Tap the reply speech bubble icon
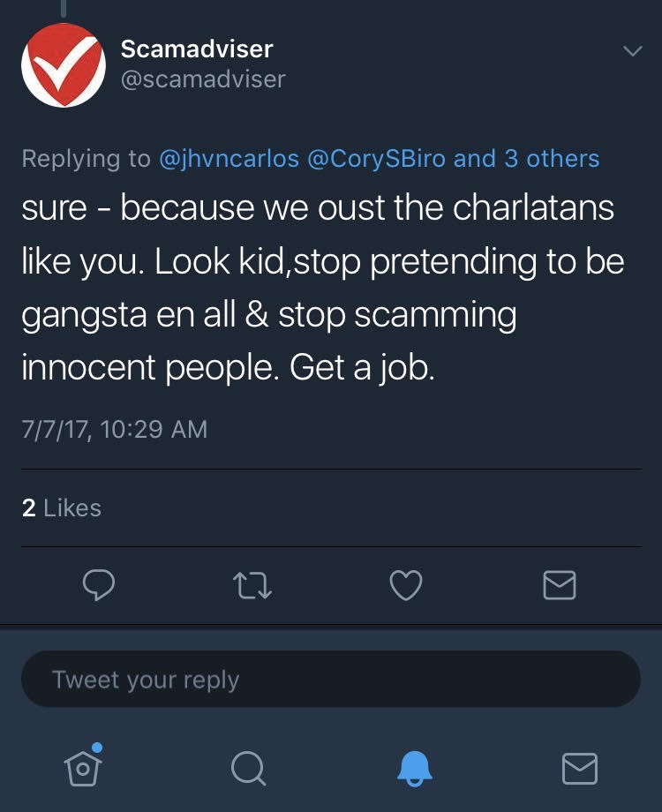 click(100, 584)
